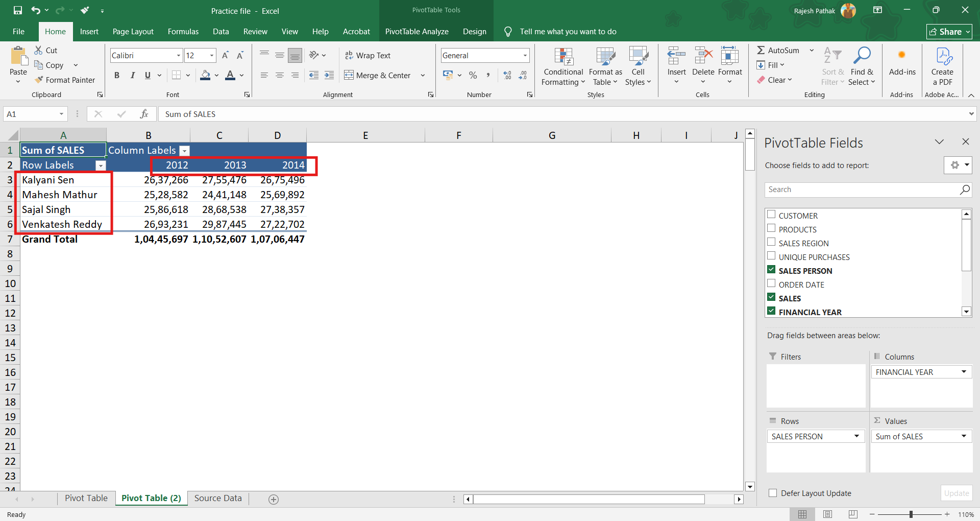Click the zoom slider handle in status bar
Viewport: 980px width, 521px height.
(x=911, y=514)
